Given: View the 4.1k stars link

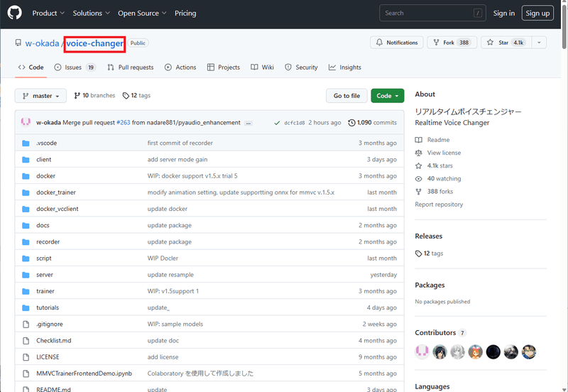Looking at the screenshot, I should (x=434, y=165).
